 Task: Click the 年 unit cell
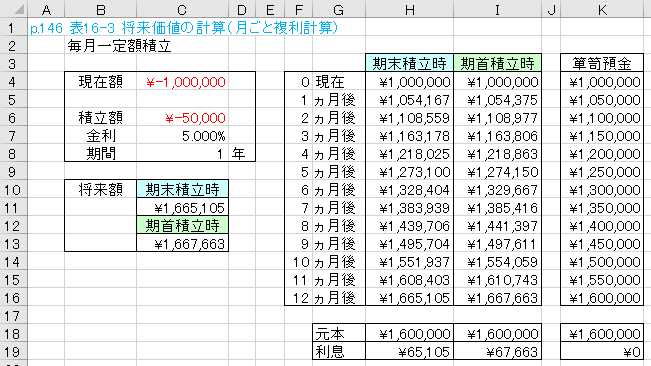pos(242,154)
